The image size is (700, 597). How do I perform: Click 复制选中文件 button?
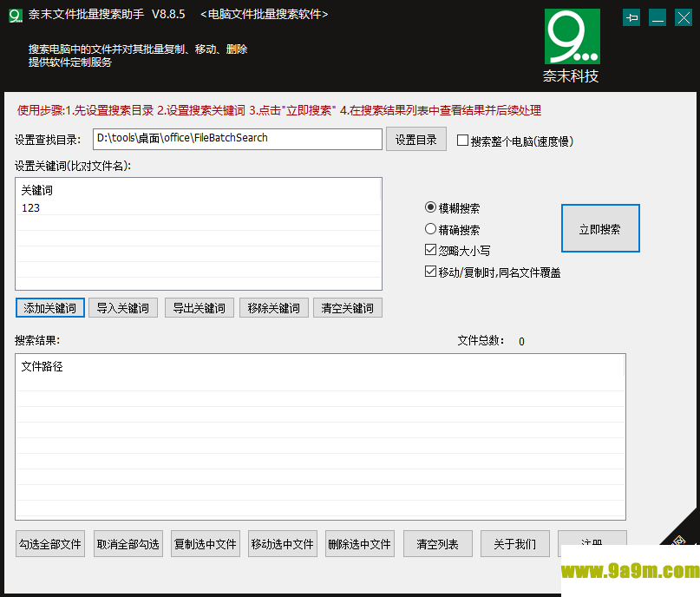(206, 544)
